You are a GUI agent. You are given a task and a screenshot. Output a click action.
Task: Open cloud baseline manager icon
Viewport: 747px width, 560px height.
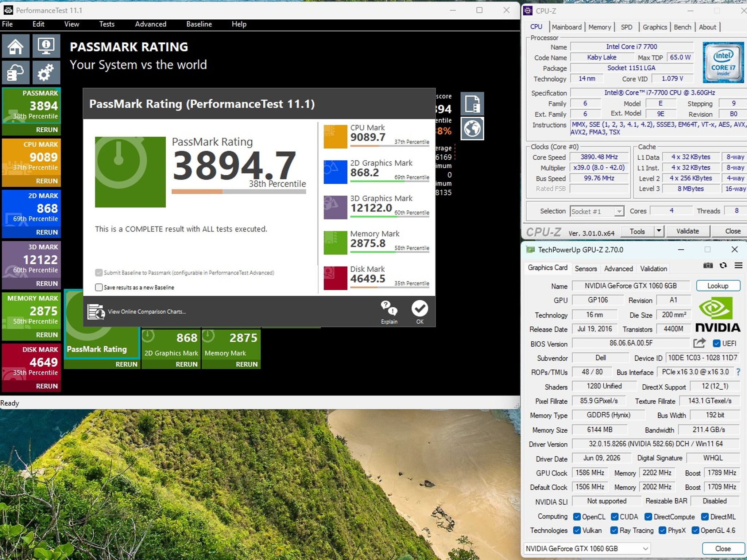point(16,72)
